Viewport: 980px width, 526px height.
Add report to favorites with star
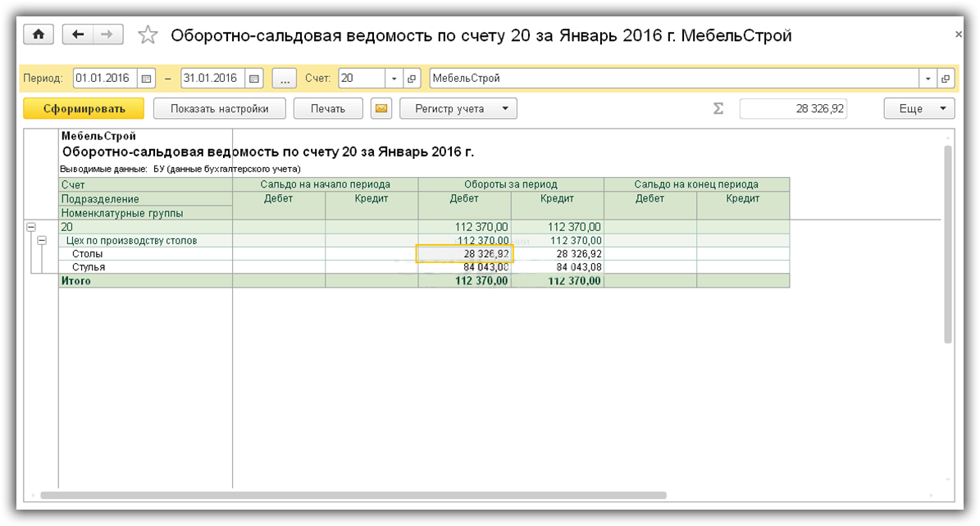coord(148,35)
